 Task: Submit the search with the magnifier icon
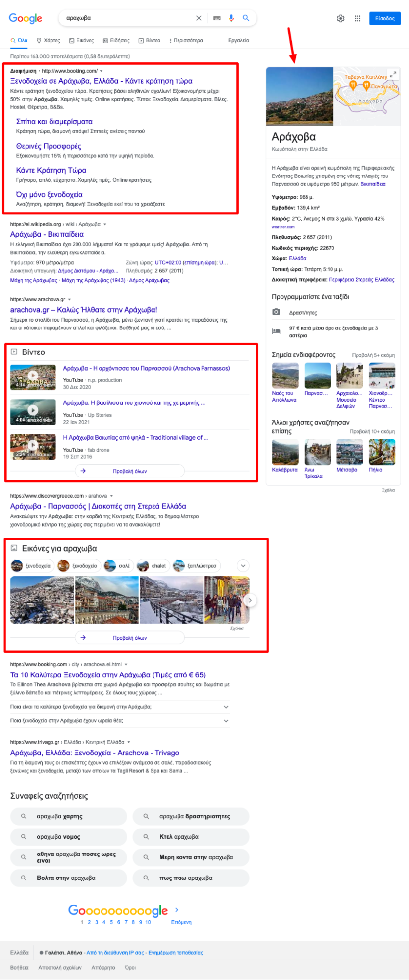[x=246, y=18]
